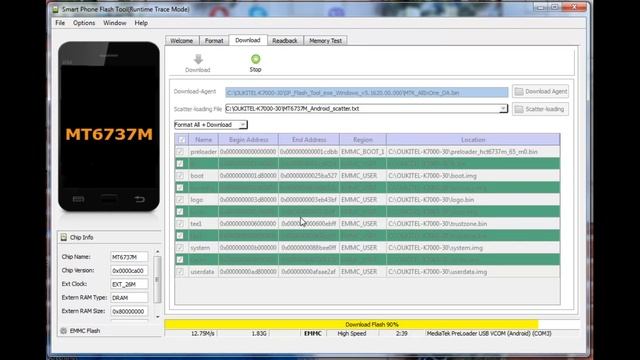Click the 2:39 elapsed time entry
Screen dimensions: 640x360
[x=402, y=333]
